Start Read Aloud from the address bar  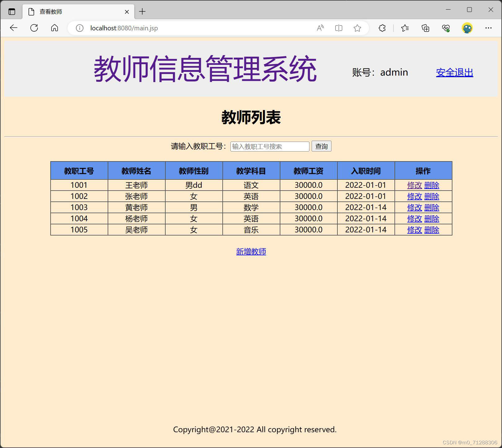coord(320,28)
